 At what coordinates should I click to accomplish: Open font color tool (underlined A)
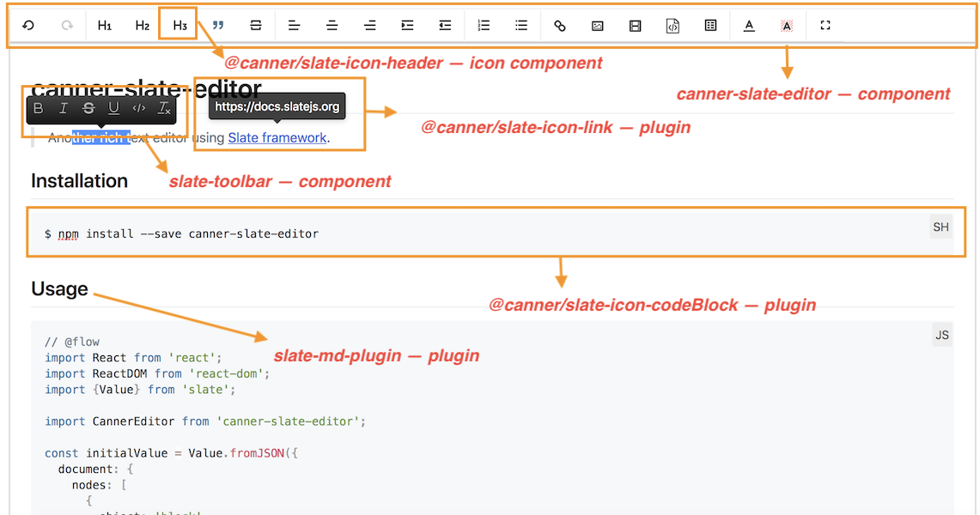(x=749, y=26)
